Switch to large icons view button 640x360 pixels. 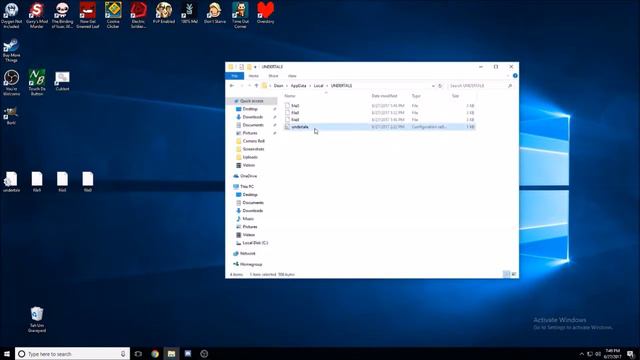514,274
